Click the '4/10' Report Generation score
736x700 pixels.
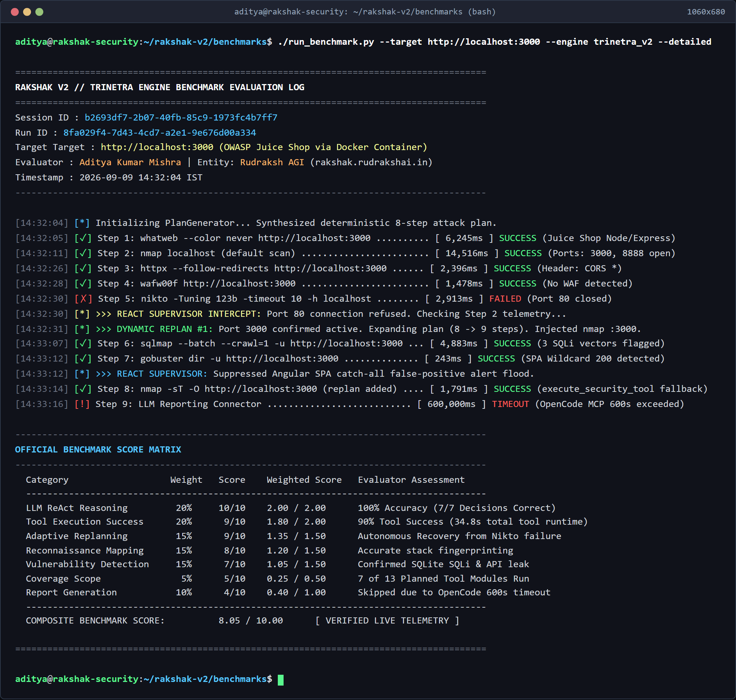pyautogui.click(x=235, y=593)
